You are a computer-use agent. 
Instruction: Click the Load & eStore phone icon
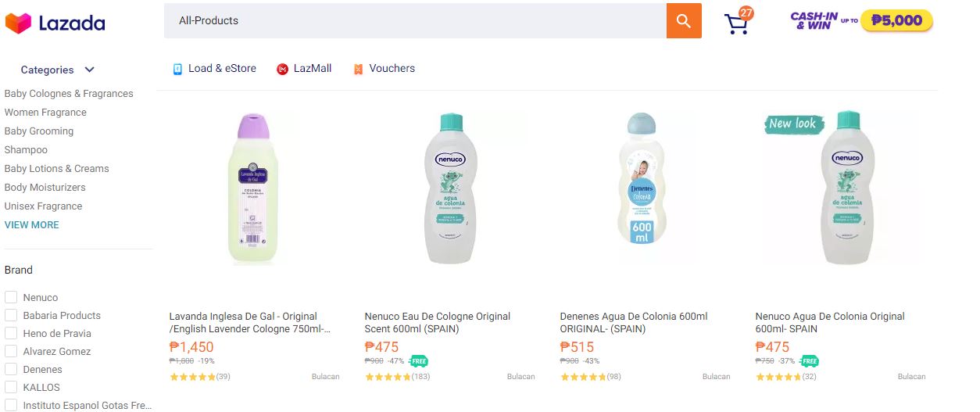pos(177,69)
